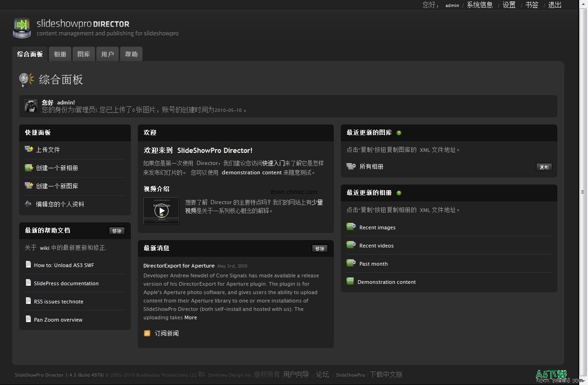The height and width of the screenshot is (385, 588).
Task: Click the 复制 button for 所有相册
Action: point(544,167)
